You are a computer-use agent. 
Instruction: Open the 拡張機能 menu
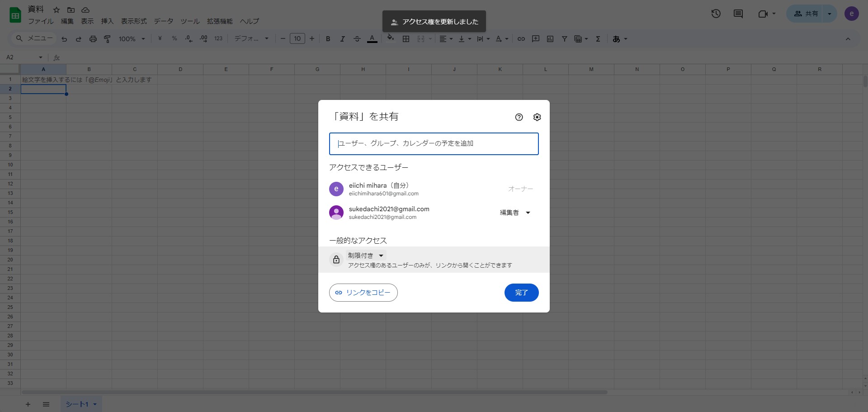[x=220, y=21]
